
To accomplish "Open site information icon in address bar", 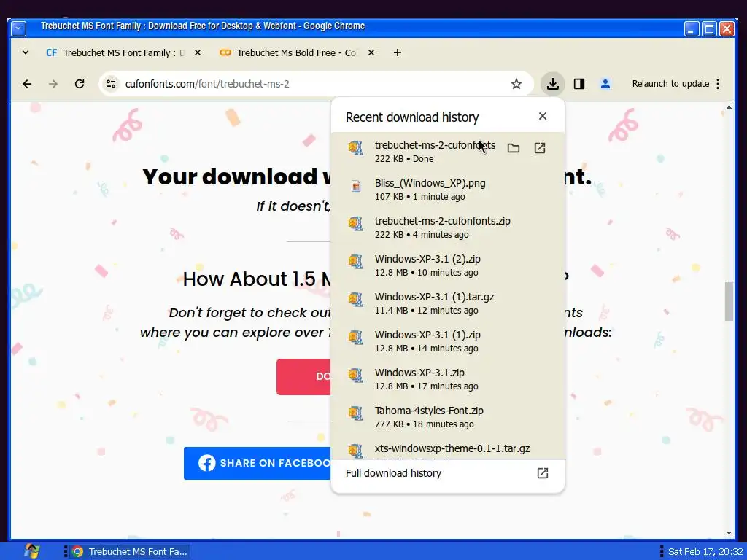I will pos(111,84).
